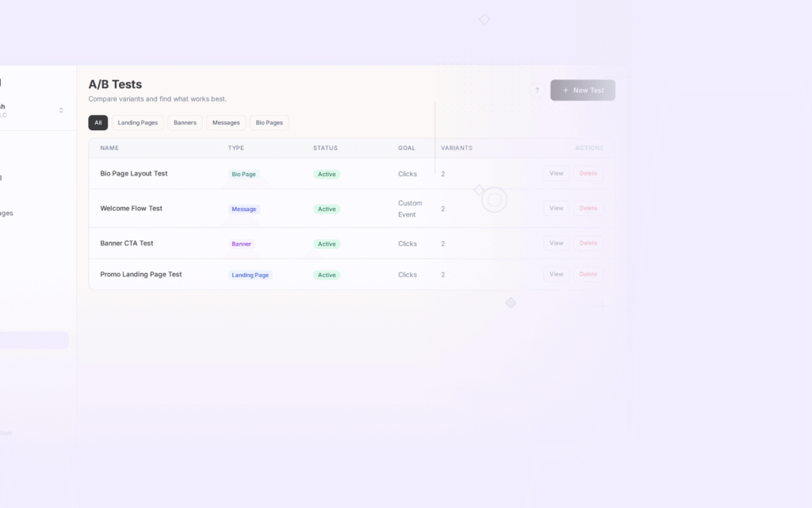Delete the Welcome Flow Test
The width and height of the screenshot is (812, 508).
[588, 209]
